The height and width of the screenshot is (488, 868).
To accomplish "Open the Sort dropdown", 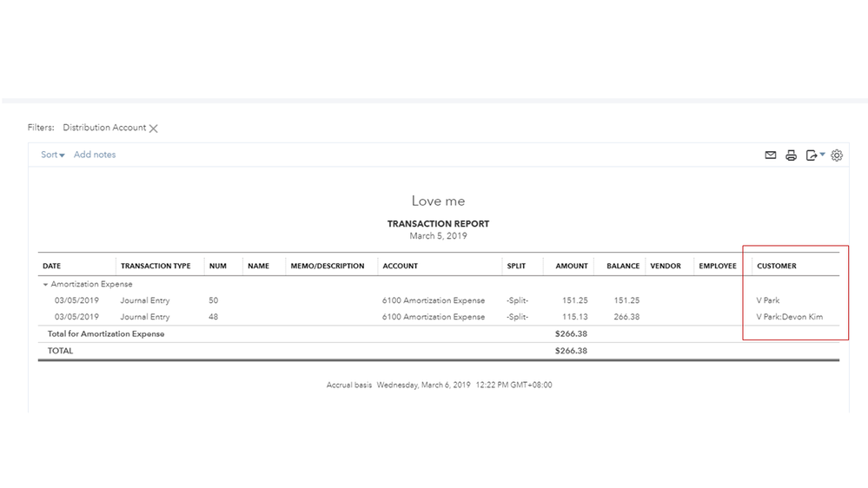I will pyautogui.click(x=53, y=155).
